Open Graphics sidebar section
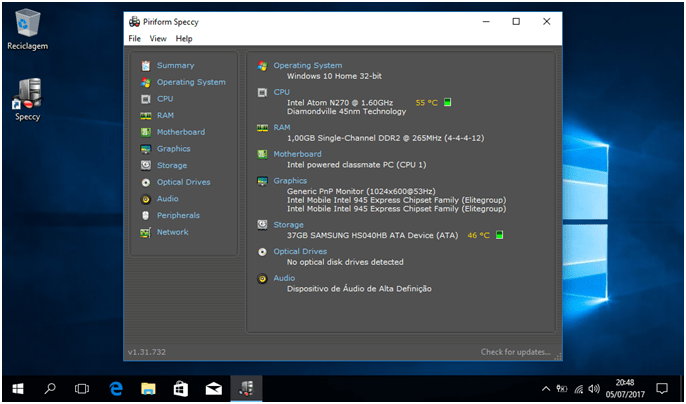 [173, 149]
